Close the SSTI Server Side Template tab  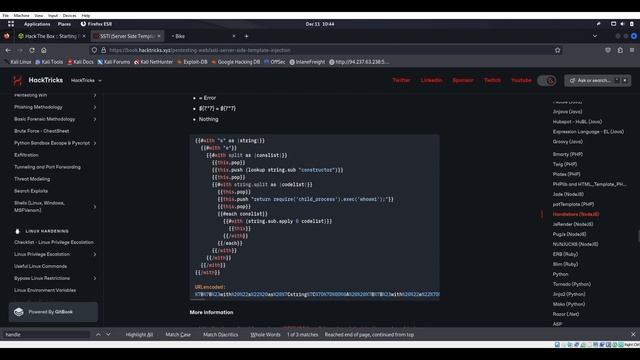(x=159, y=36)
